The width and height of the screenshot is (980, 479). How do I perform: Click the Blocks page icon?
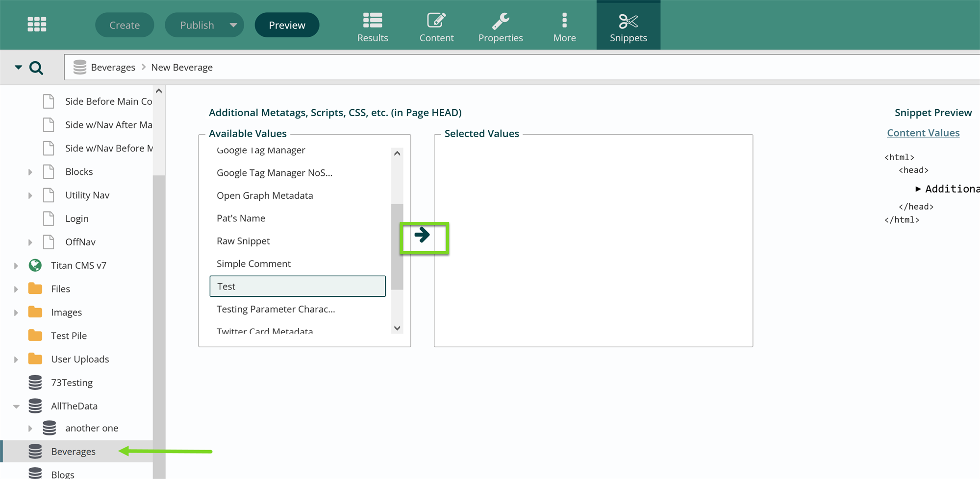click(x=49, y=172)
